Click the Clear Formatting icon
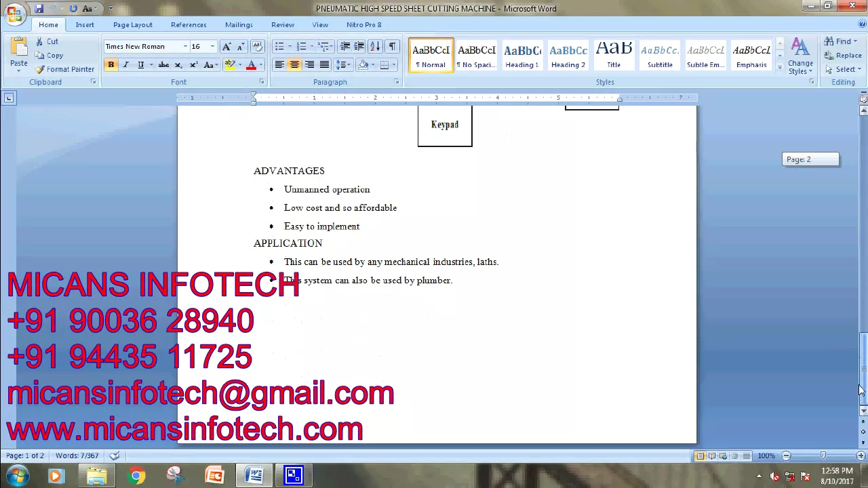868x488 pixels. tap(257, 47)
